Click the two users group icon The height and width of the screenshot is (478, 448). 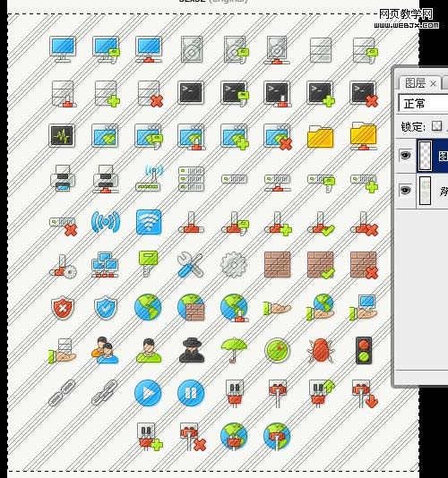tap(105, 350)
